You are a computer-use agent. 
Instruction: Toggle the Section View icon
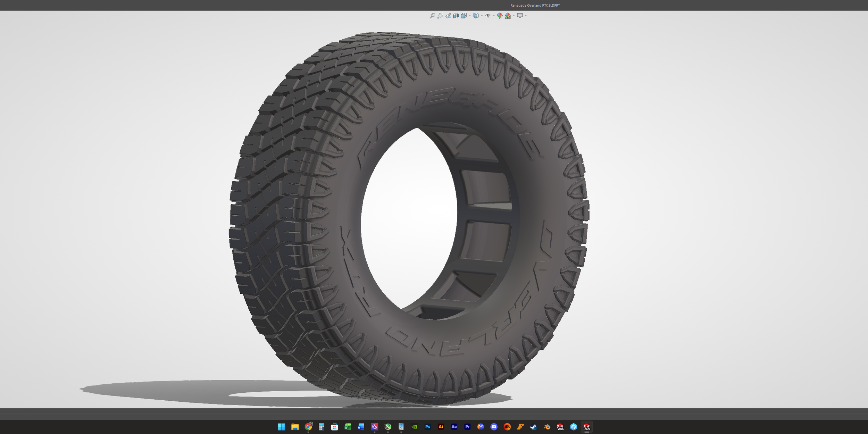pyautogui.click(x=456, y=16)
